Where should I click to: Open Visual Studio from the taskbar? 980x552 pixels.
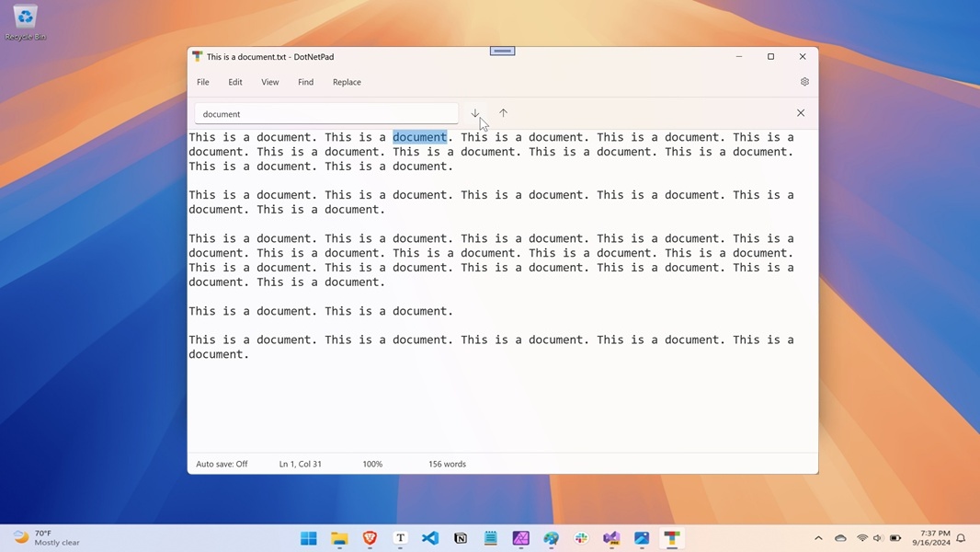610,538
